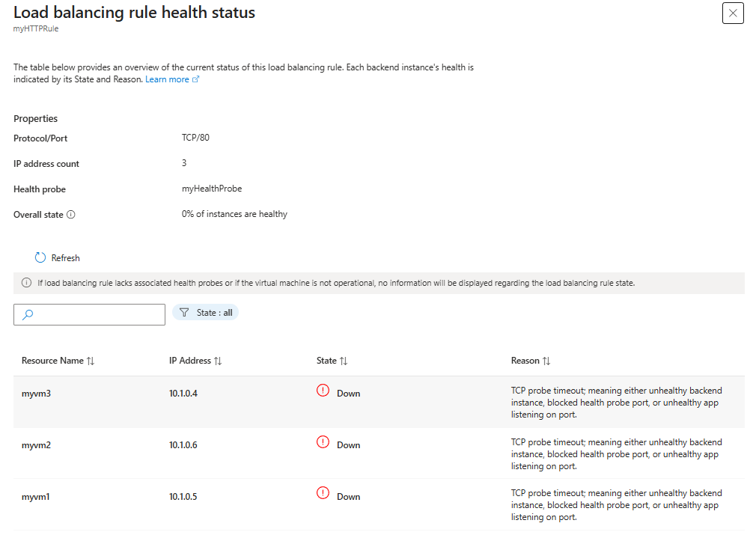The width and height of the screenshot is (756, 538).
Task: Click the Overall state label
Action: (38, 215)
